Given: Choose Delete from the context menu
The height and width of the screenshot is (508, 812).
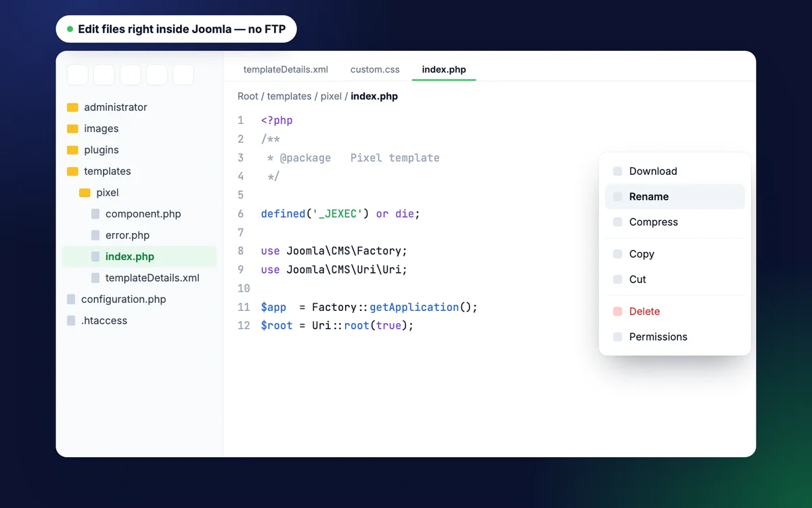Looking at the screenshot, I should 675,312.
